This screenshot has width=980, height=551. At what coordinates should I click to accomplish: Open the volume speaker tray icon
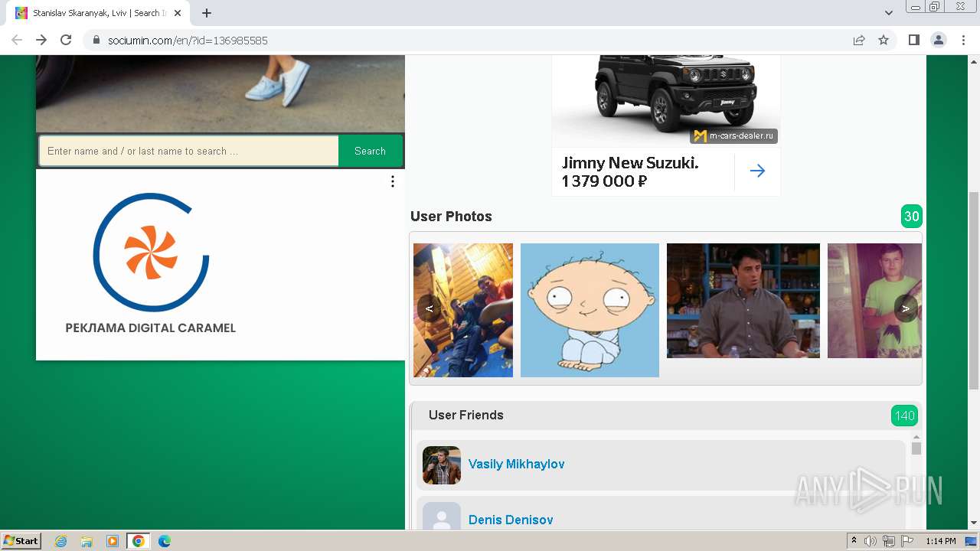pos(871,541)
